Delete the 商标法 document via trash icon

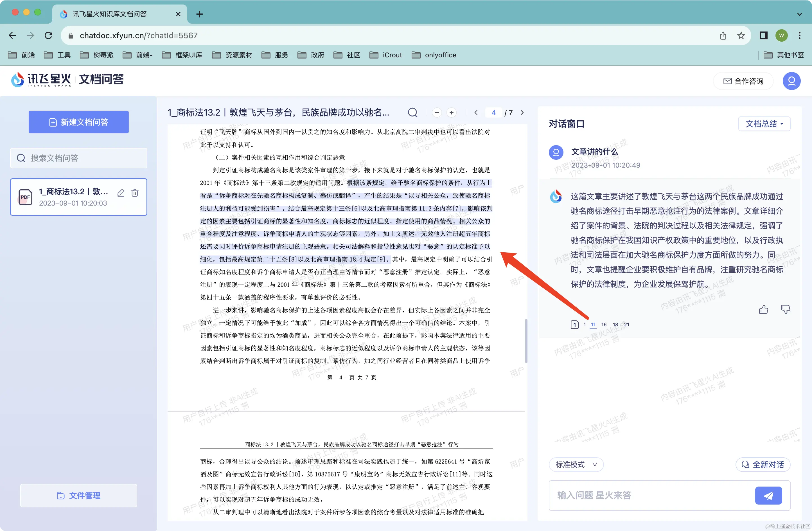[134, 193]
